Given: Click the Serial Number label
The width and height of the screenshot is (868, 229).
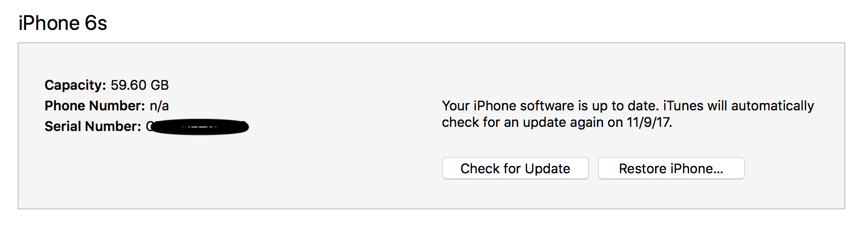Looking at the screenshot, I should click(x=92, y=126).
